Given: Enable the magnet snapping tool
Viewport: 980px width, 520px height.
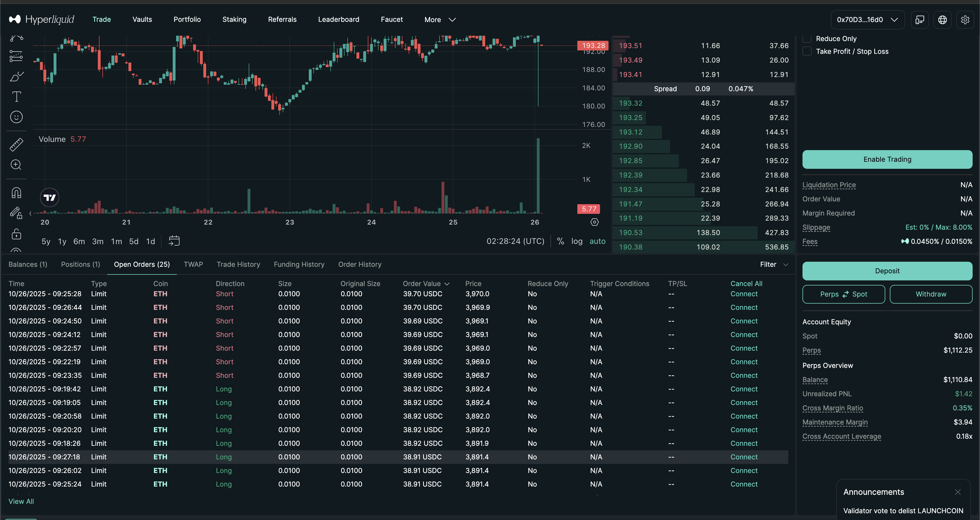Looking at the screenshot, I should pos(16,192).
